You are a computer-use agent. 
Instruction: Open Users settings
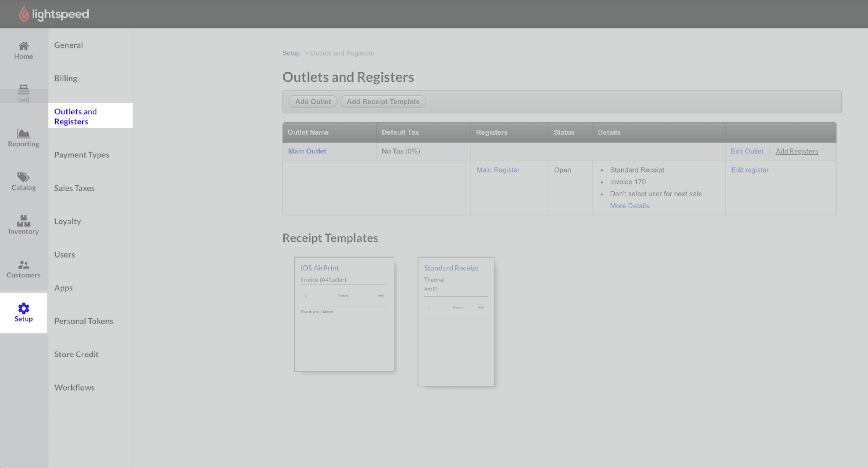point(65,254)
